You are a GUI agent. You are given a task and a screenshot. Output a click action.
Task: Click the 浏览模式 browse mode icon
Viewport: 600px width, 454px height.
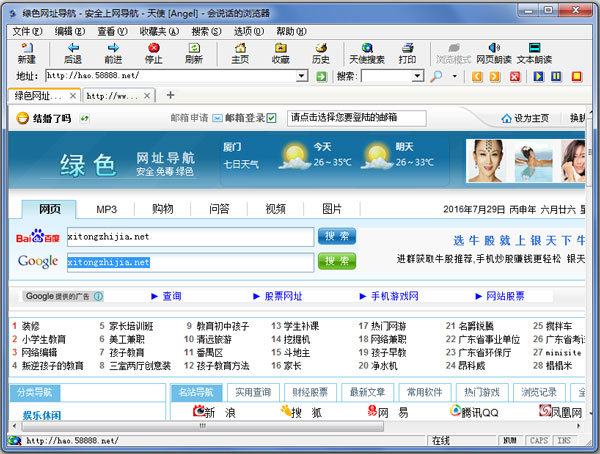point(454,53)
